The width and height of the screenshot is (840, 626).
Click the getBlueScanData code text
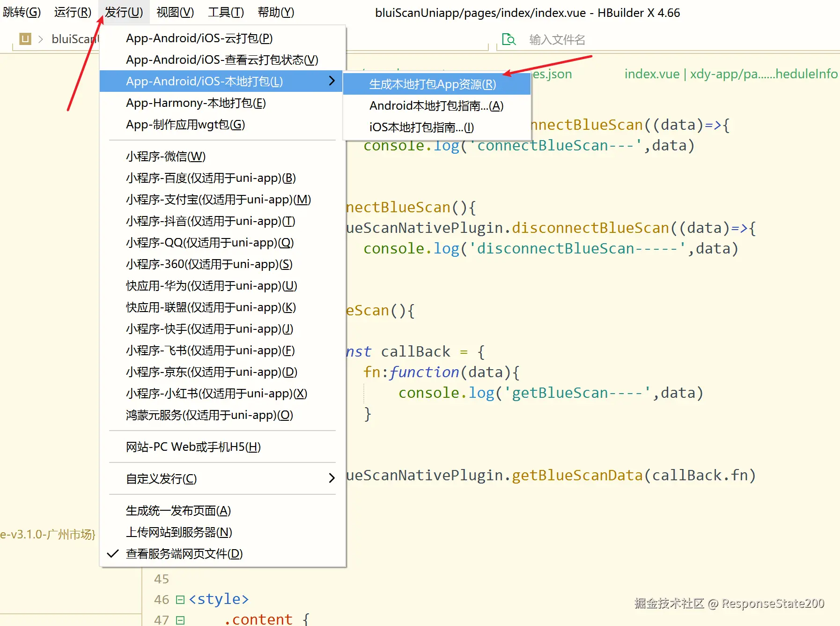(x=577, y=475)
